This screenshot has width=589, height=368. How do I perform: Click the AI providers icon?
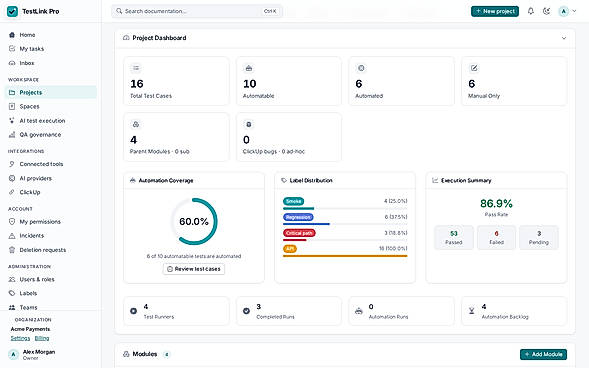tap(12, 178)
